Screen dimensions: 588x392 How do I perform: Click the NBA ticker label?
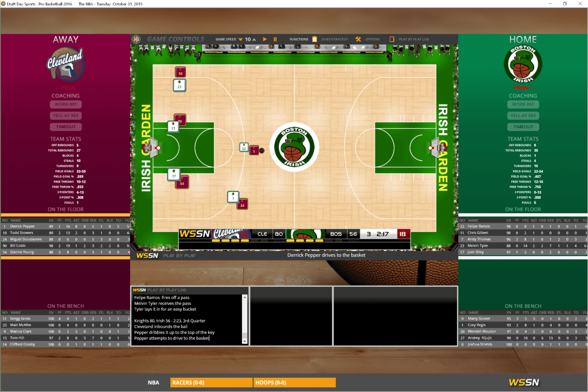(154, 383)
